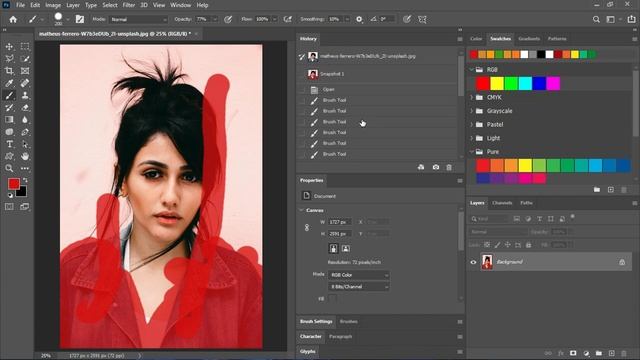Delete current history state trash icon
Screen dimensions: 640x360
449,167
